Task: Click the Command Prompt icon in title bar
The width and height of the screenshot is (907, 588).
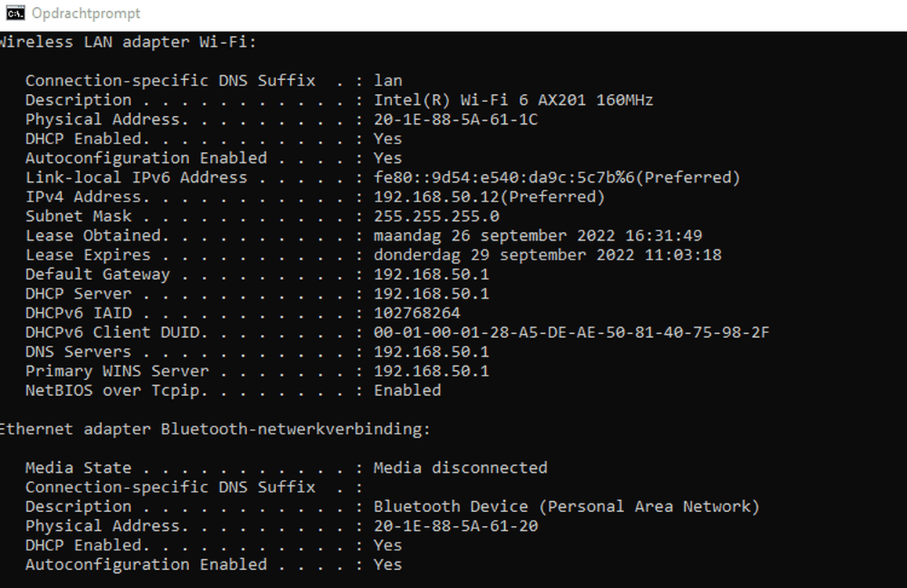Action: click(x=16, y=13)
